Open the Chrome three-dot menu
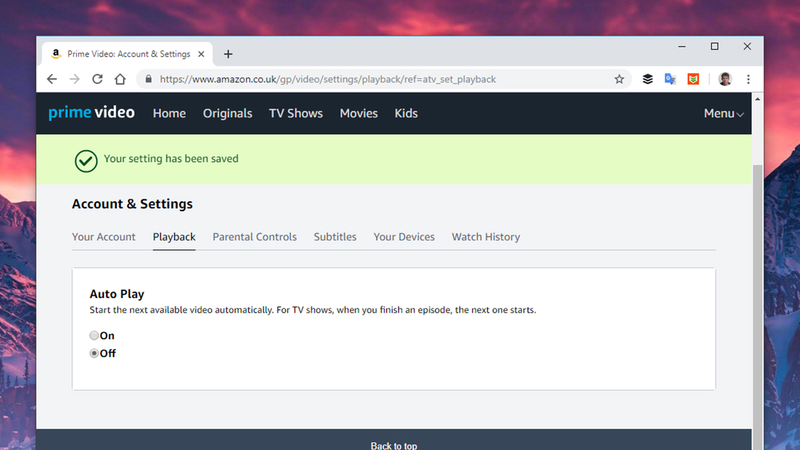 click(748, 79)
